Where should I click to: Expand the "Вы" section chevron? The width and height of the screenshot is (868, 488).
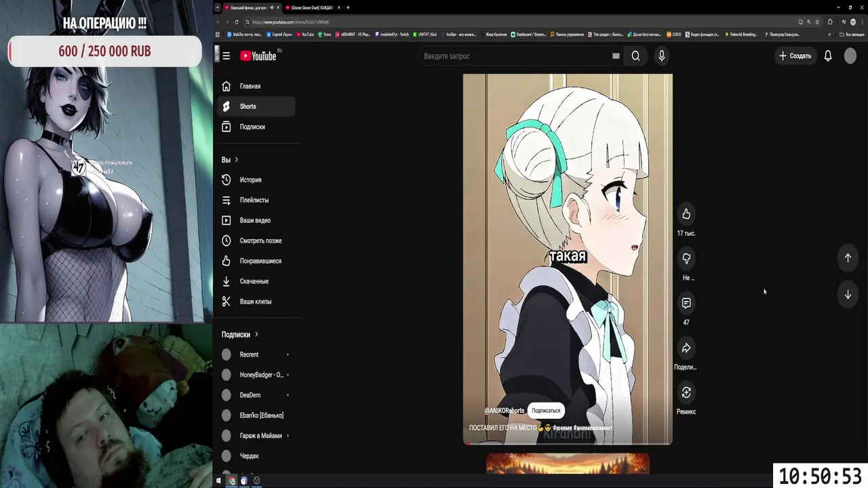tap(236, 160)
